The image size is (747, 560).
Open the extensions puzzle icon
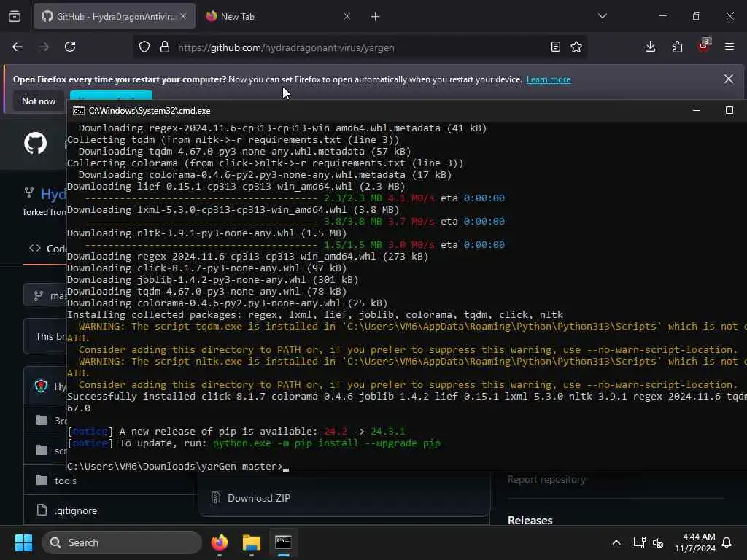[x=677, y=47]
